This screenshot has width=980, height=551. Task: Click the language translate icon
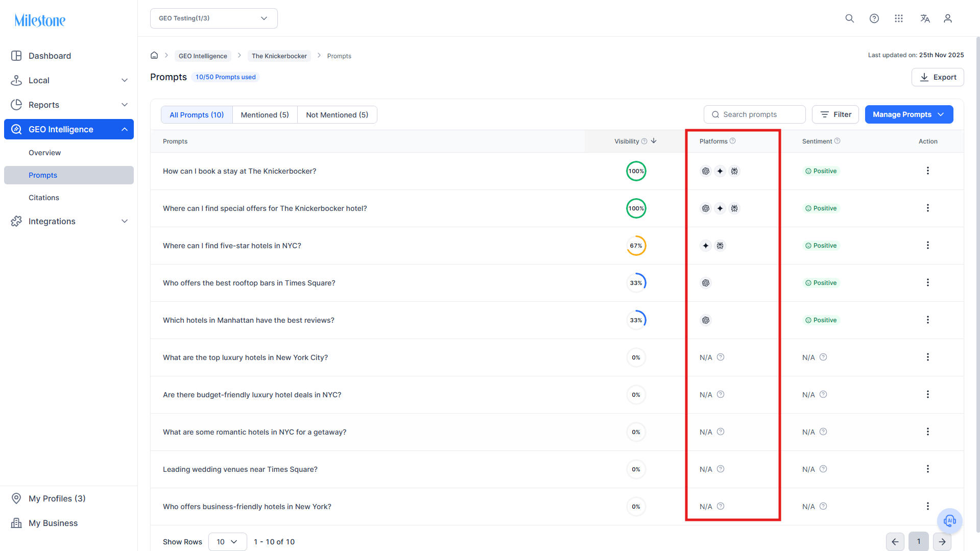click(925, 18)
